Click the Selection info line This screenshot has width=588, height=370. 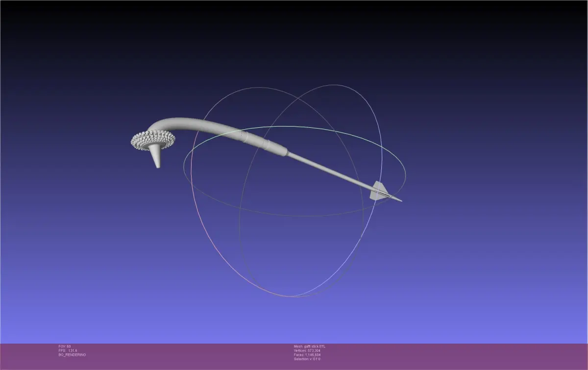tap(307, 359)
